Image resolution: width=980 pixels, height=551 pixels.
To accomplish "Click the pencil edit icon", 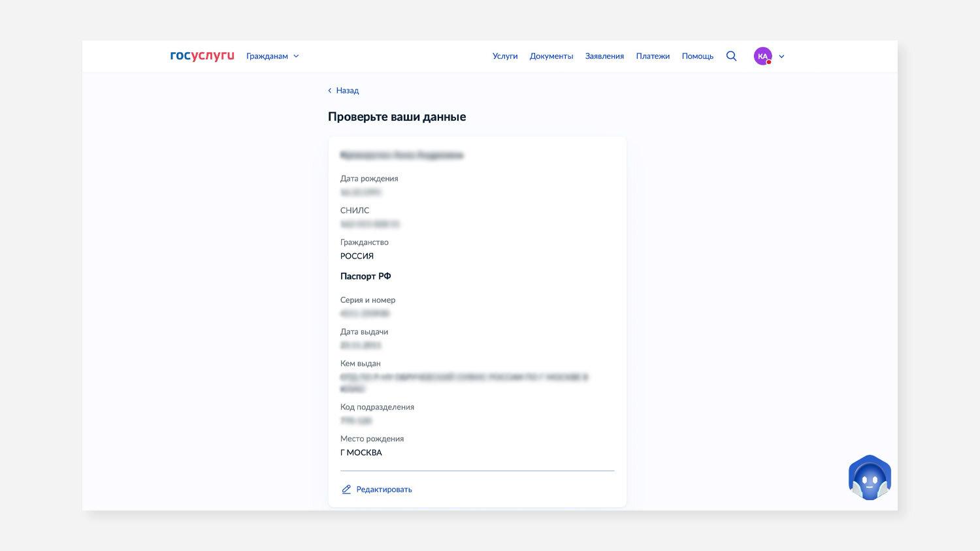I will [x=346, y=490].
